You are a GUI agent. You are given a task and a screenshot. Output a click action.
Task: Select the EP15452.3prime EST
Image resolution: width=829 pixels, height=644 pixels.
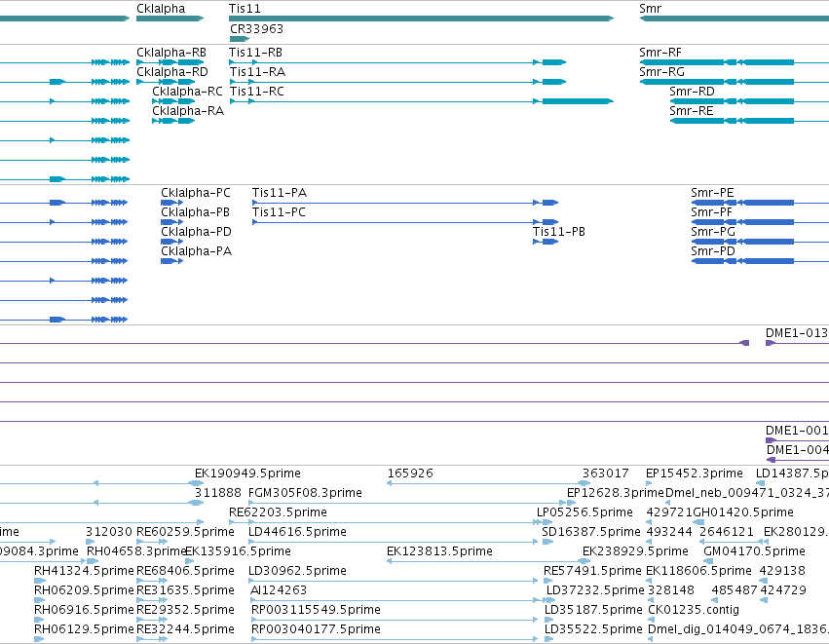pos(695,474)
